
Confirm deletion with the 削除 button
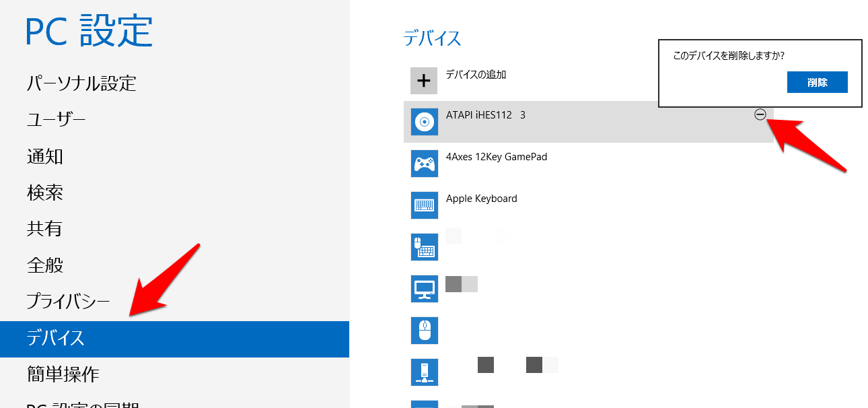tap(817, 83)
